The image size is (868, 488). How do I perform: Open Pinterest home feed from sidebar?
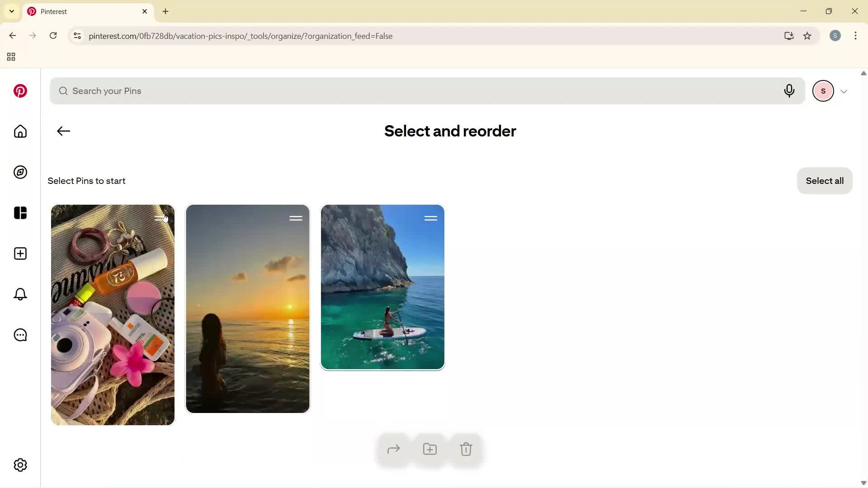pyautogui.click(x=20, y=131)
